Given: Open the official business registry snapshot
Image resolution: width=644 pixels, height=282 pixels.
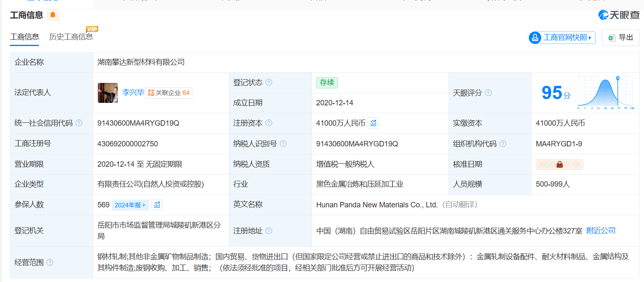Looking at the screenshot, I should point(562,37).
